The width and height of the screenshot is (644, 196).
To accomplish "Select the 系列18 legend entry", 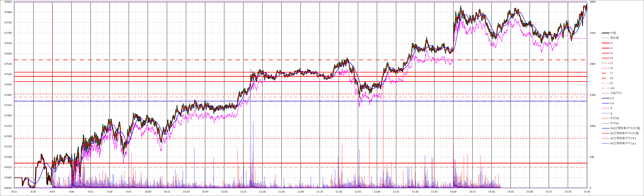I will 614,118.
